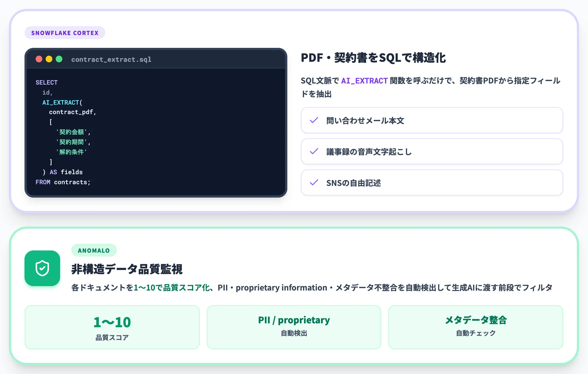Click the AS fields line in code
Image resolution: width=588 pixels, height=374 pixels.
click(x=63, y=172)
